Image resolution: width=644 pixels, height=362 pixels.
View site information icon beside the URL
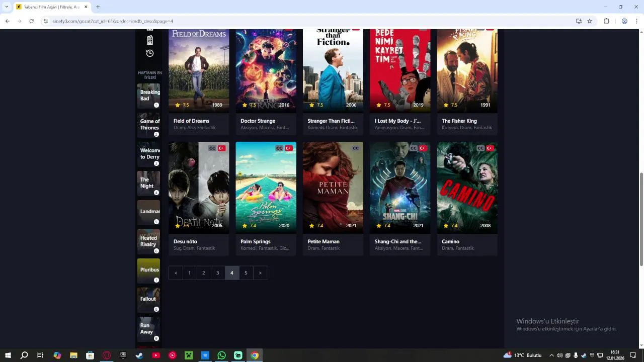point(45,21)
